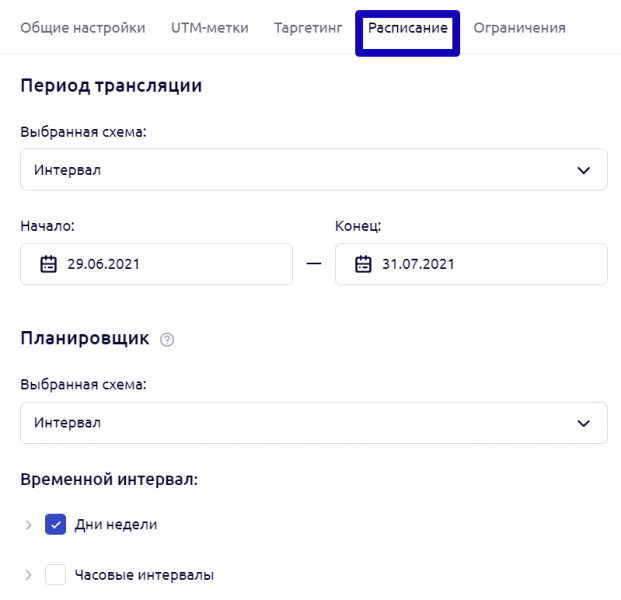Viewport: 621px width, 600px height.
Task: Select the highlighted Расписание tab
Action: [408, 28]
